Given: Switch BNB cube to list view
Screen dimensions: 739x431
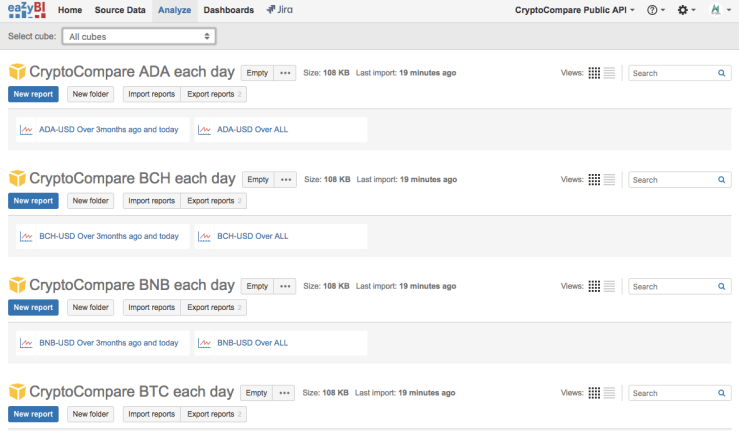Looking at the screenshot, I should pos(609,287).
